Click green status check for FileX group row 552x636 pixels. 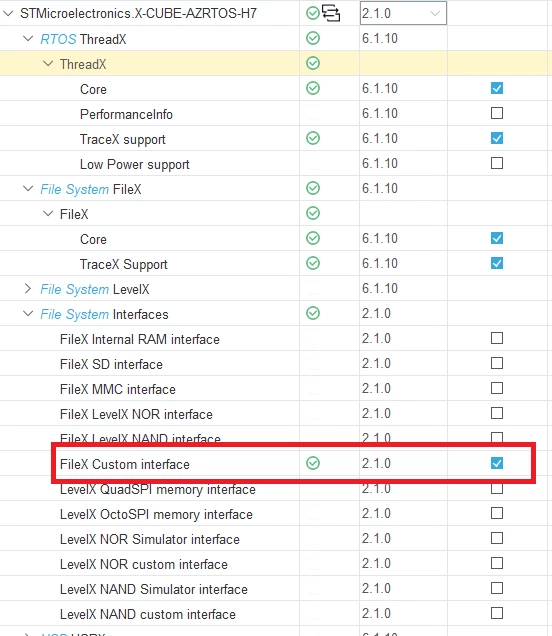313,213
